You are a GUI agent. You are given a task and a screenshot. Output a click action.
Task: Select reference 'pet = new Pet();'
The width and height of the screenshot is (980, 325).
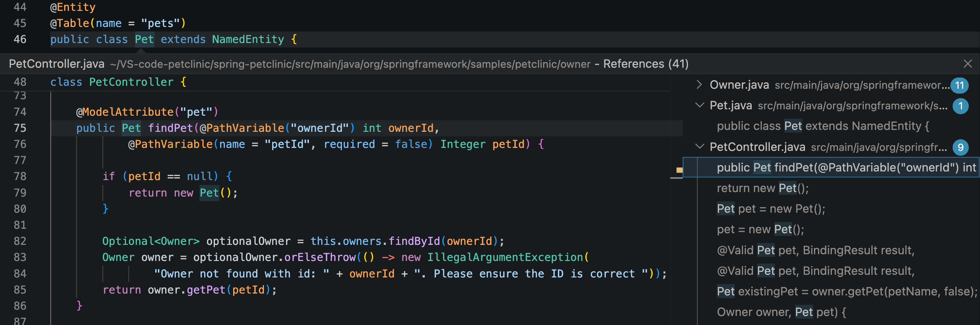[760, 230]
